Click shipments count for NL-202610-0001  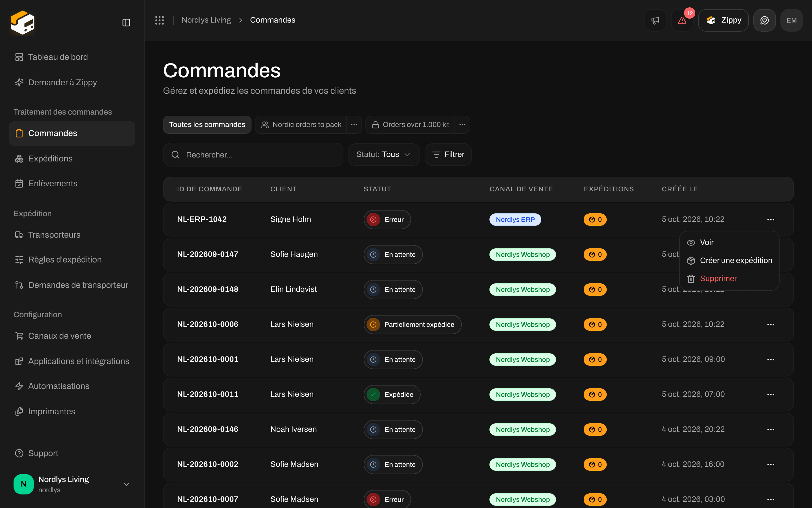tap(595, 360)
